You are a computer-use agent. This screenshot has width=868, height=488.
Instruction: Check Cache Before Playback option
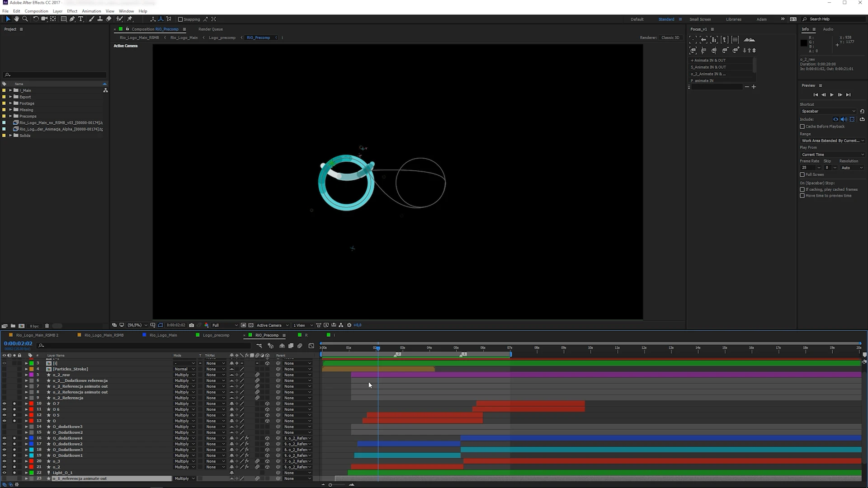coord(802,127)
